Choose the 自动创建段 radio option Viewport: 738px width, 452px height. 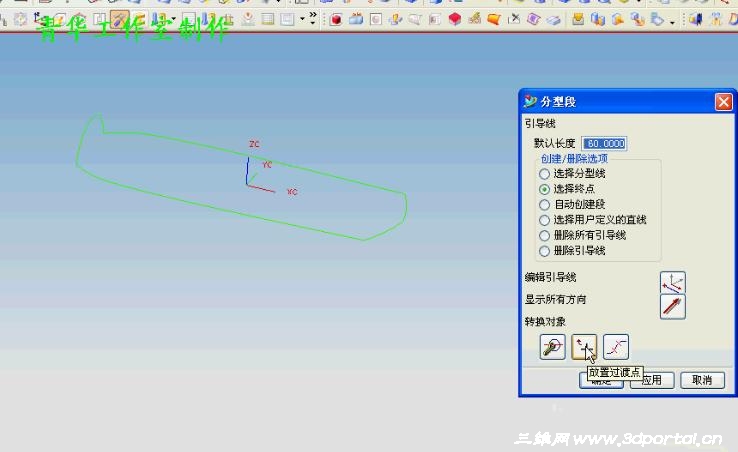[x=545, y=205]
